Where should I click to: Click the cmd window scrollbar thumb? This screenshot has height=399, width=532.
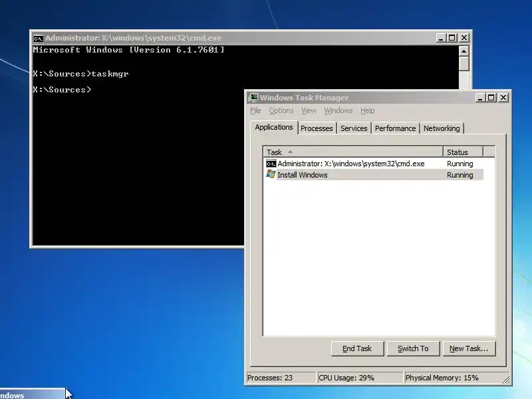coord(464,64)
